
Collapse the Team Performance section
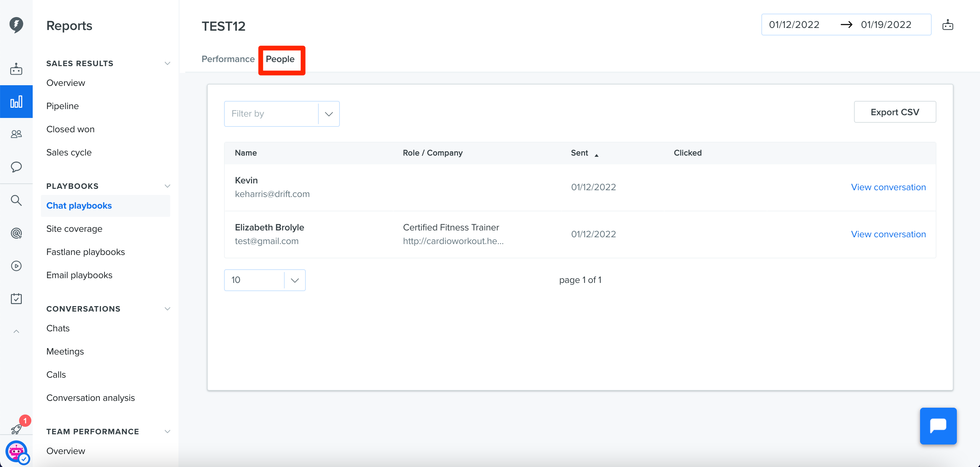click(167, 431)
